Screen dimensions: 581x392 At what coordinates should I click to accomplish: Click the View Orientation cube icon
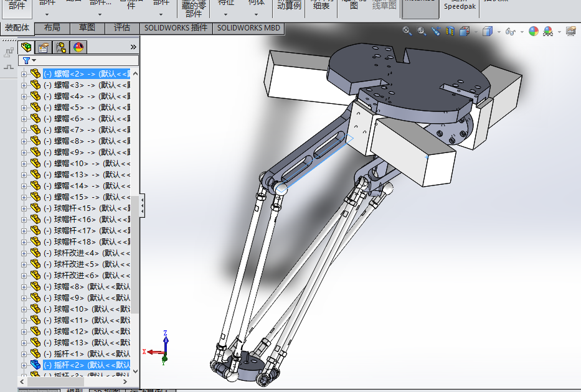[465, 31]
